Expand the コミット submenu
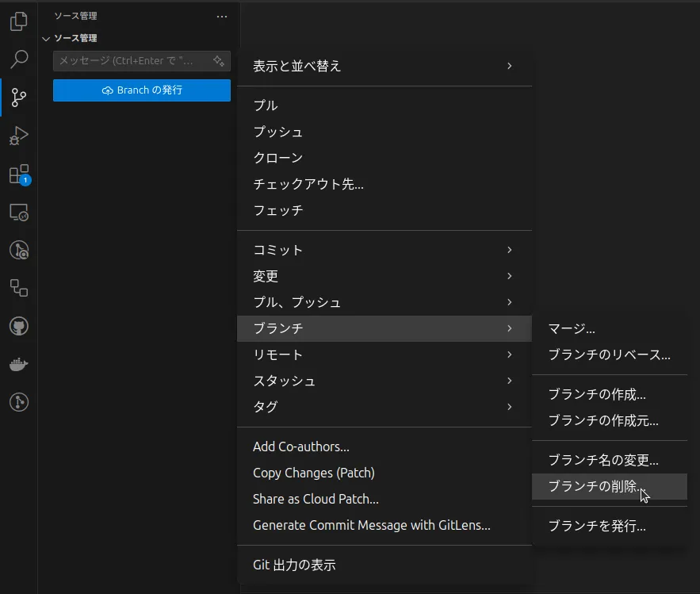The image size is (700, 594). click(384, 250)
